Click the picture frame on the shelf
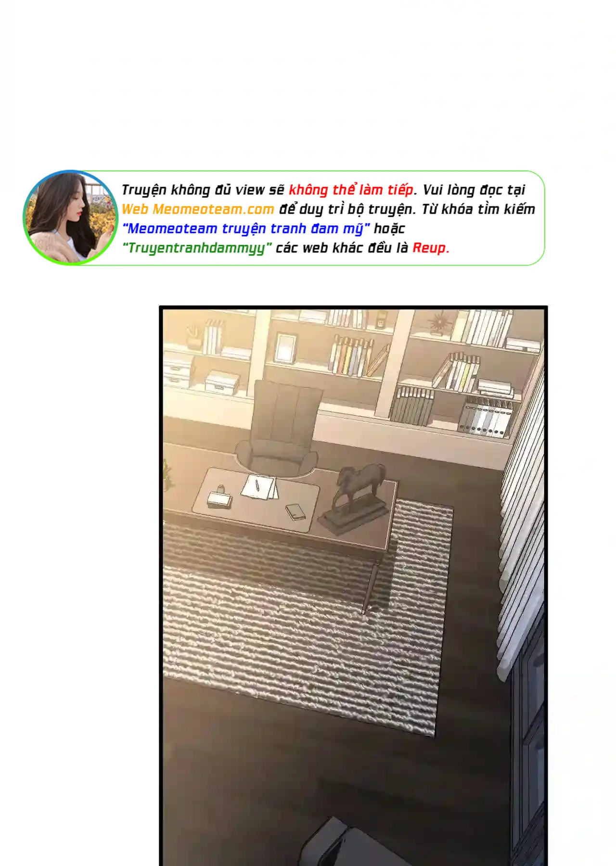The height and width of the screenshot is (866, 616). [285, 348]
